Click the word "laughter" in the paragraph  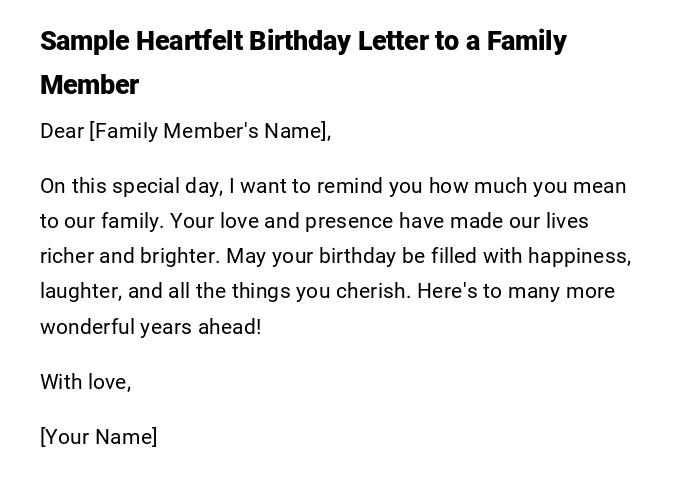[x=76, y=291]
